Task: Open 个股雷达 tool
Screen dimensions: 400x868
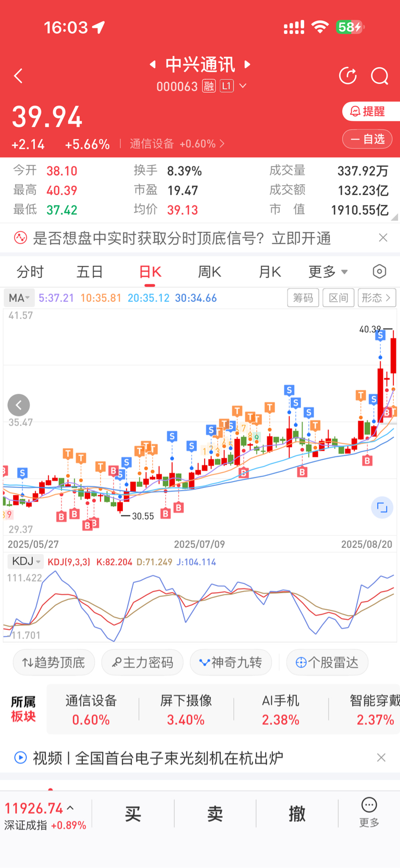Action: coord(327,662)
